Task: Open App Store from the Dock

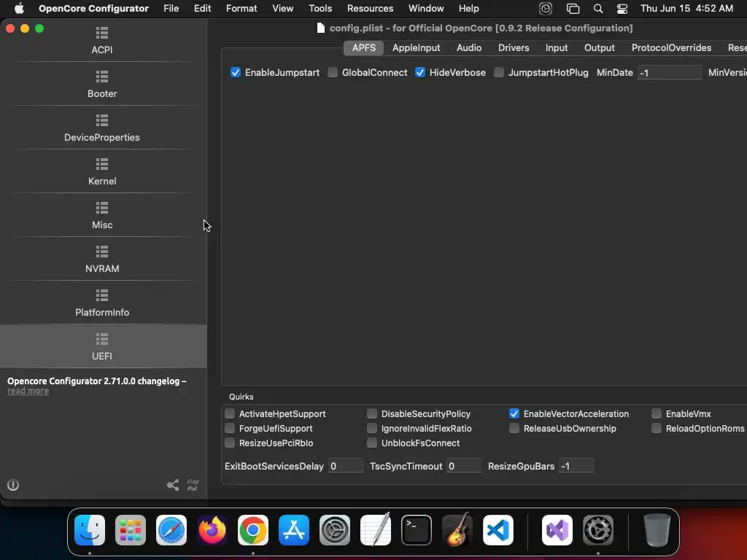Action: click(294, 530)
